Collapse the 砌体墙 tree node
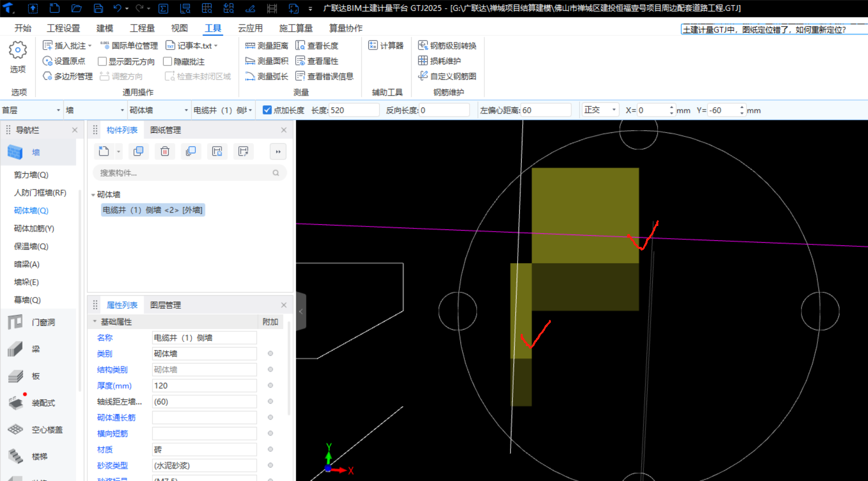The width and height of the screenshot is (868, 481). (93, 195)
